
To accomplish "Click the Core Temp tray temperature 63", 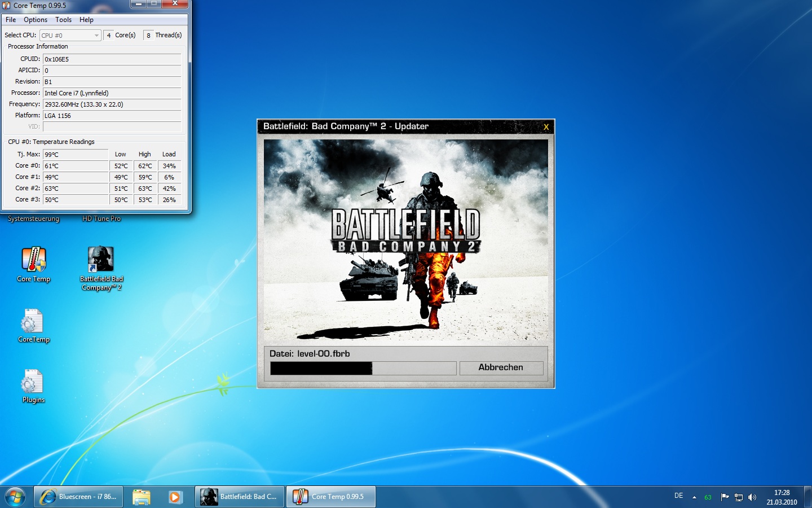I will click(x=708, y=497).
